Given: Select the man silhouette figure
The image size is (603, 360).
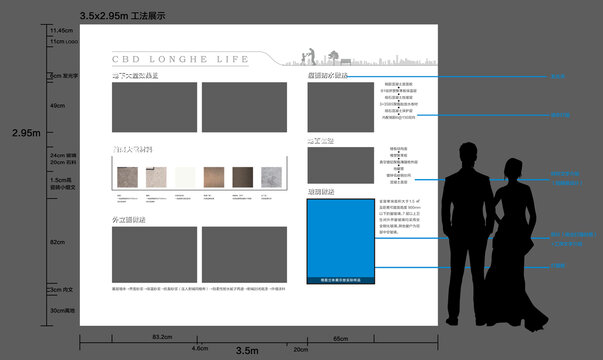Looking at the screenshot, I should click(x=468, y=234).
